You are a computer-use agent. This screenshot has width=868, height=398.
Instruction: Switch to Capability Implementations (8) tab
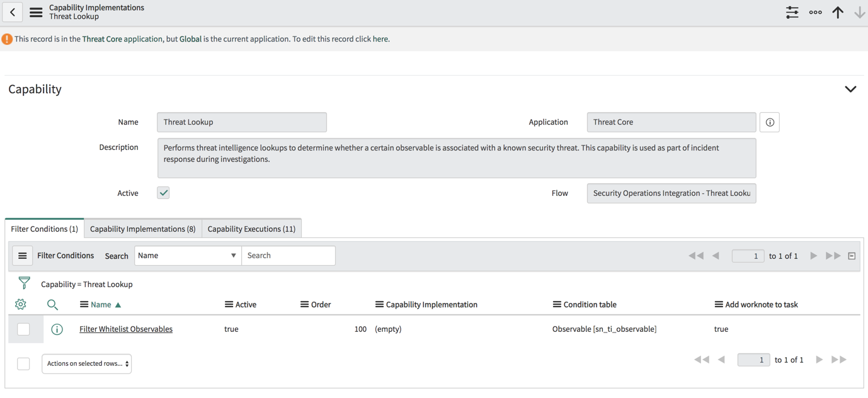(x=143, y=229)
